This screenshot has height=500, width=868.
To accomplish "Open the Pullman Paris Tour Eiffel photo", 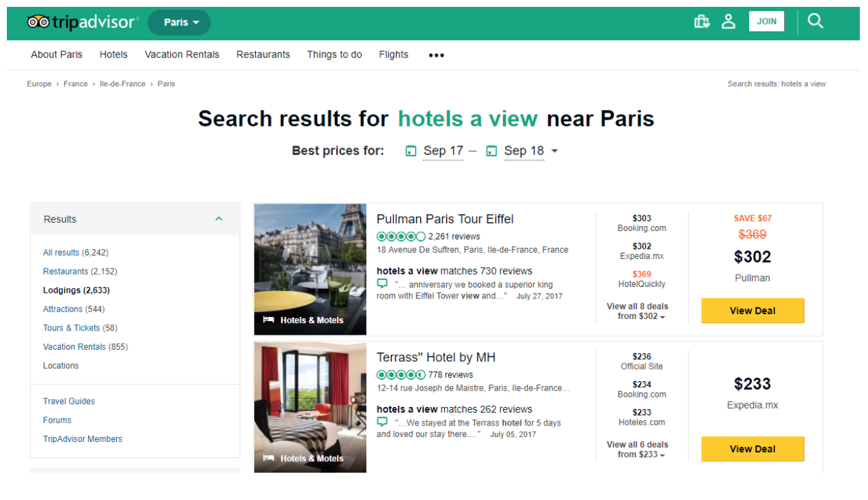I will [x=310, y=269].
